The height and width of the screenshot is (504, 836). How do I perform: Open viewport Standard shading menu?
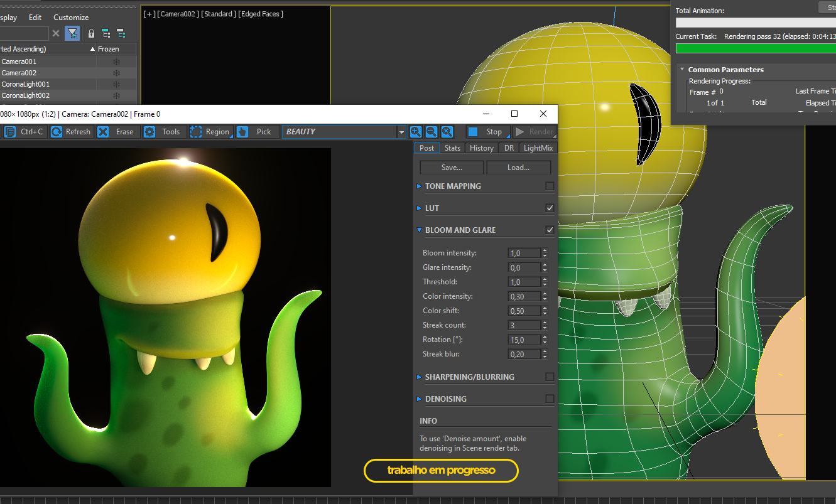[217, 14]
